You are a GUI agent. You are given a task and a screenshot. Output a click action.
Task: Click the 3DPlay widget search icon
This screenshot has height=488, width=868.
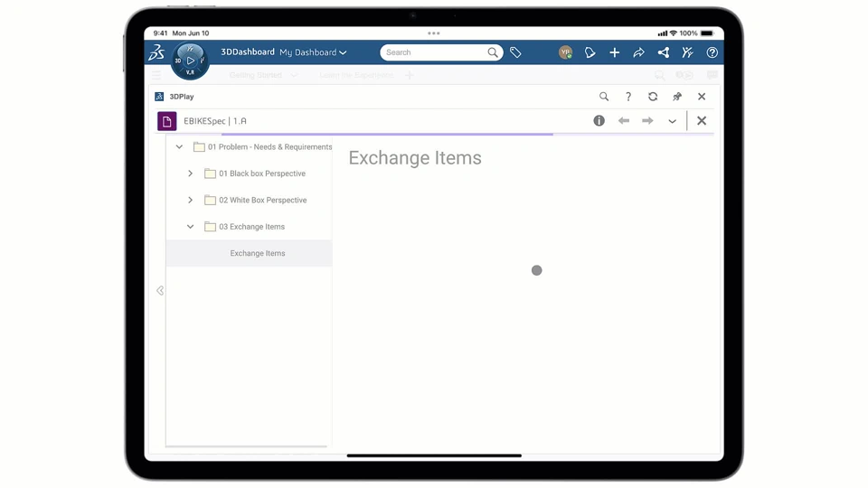point(604,97)
